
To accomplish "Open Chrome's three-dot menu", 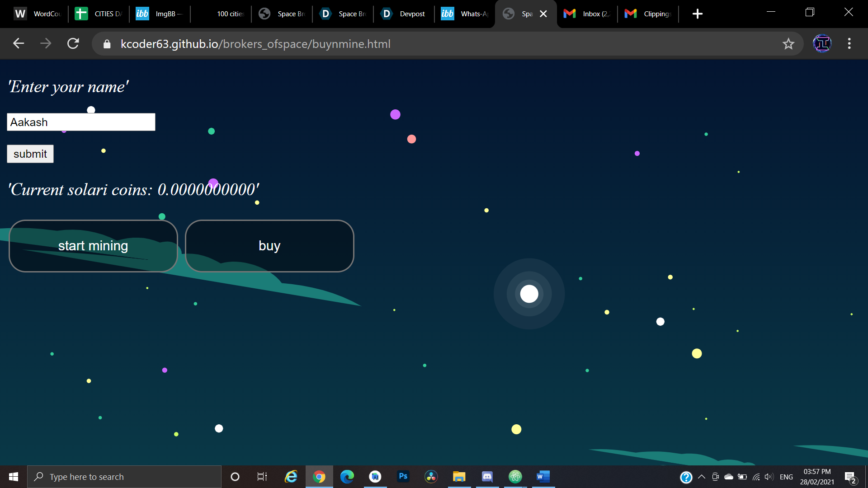I will (x=849, y=44).
